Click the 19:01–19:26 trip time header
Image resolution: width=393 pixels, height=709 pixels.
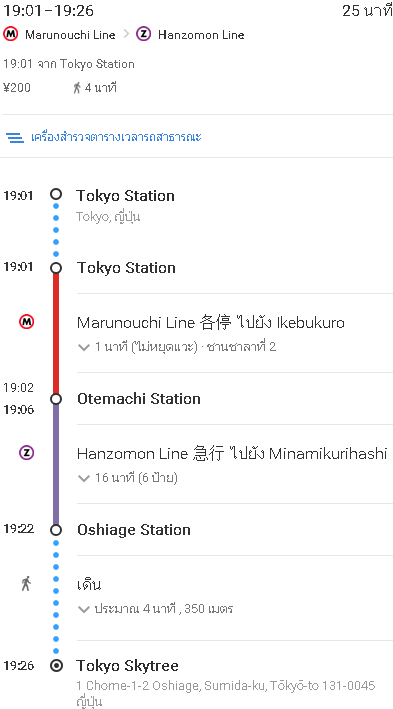pos(49,10)
